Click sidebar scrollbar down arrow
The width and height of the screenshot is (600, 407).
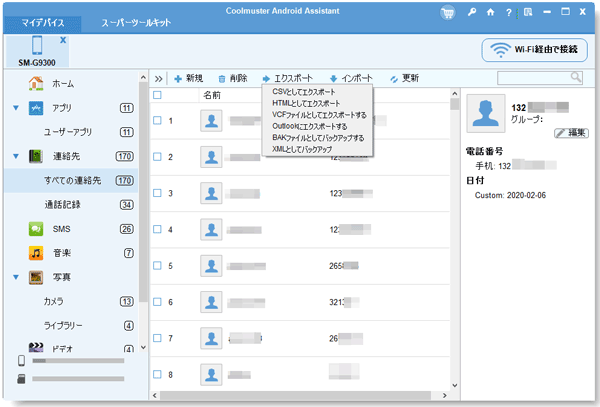143,347
